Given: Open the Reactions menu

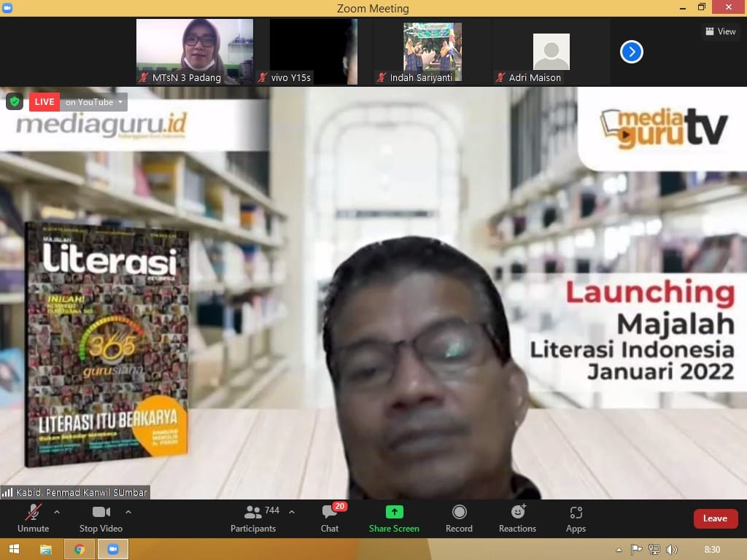Looking at the screenshot, I should 517,513.
